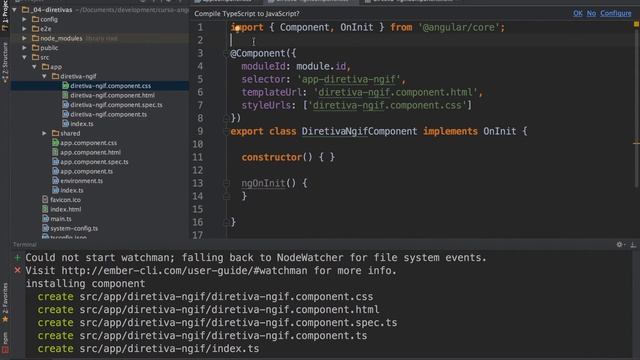
Task: Select diretiva-ngif.component.spec.ts file
Action: (x=116, y=105)
